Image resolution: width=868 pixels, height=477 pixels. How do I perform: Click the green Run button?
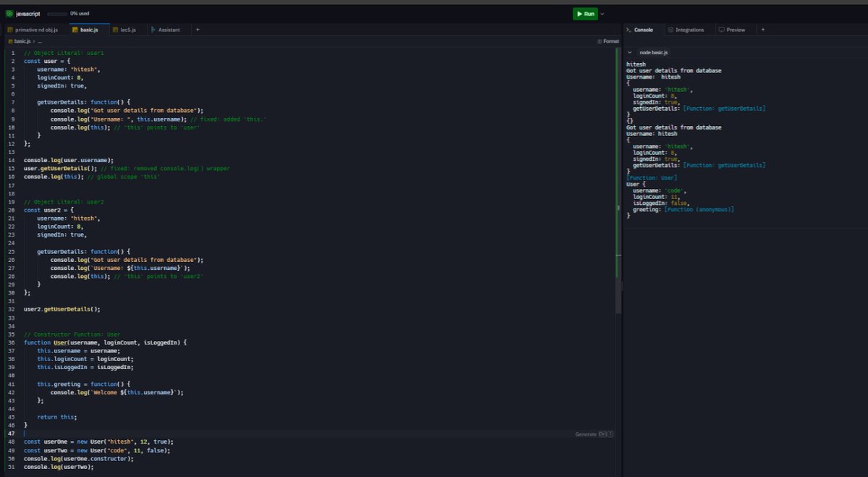(x=585, y=14)
